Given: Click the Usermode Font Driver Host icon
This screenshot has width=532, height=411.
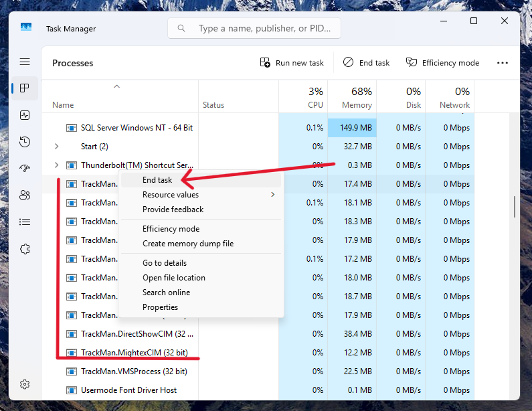Looking at the screenshot, I should coord(71,390).
